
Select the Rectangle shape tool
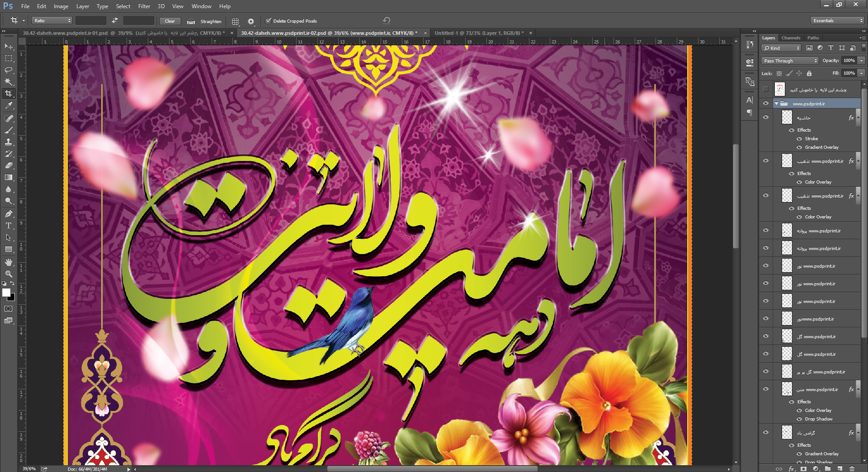point(9,249)
